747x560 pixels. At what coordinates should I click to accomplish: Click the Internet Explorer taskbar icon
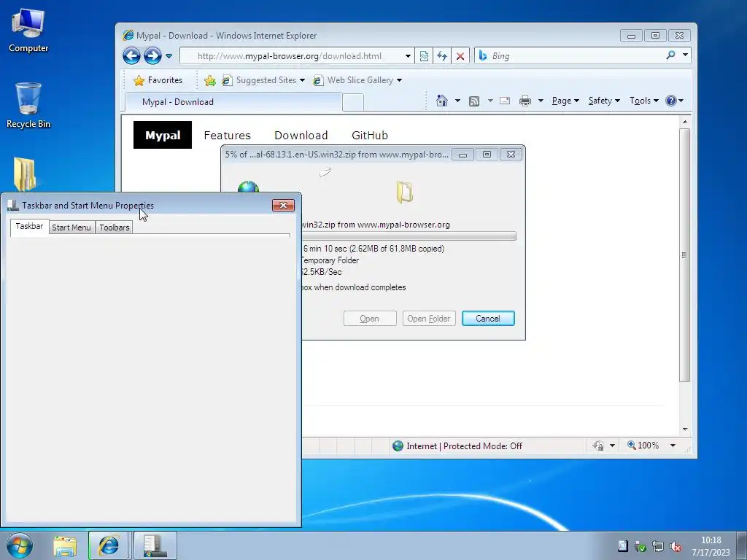click(108, 545)
